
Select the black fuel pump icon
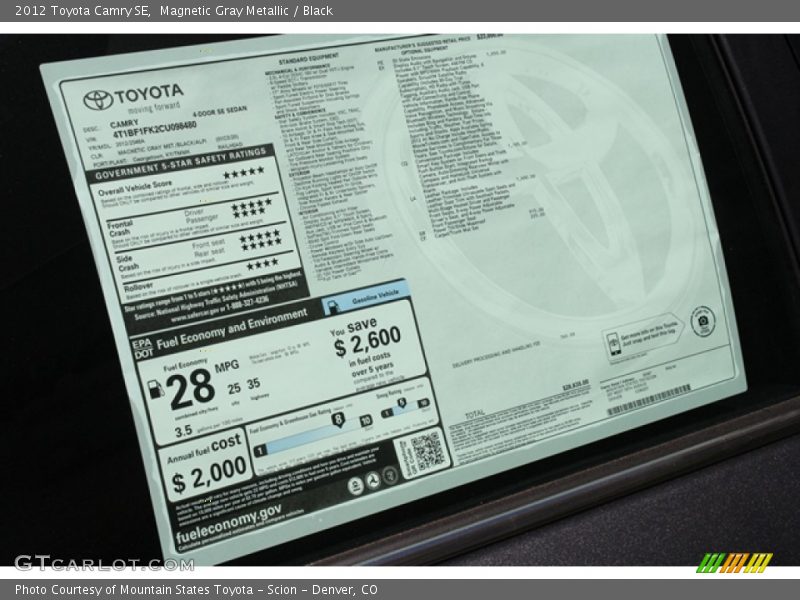coord(154,388)
